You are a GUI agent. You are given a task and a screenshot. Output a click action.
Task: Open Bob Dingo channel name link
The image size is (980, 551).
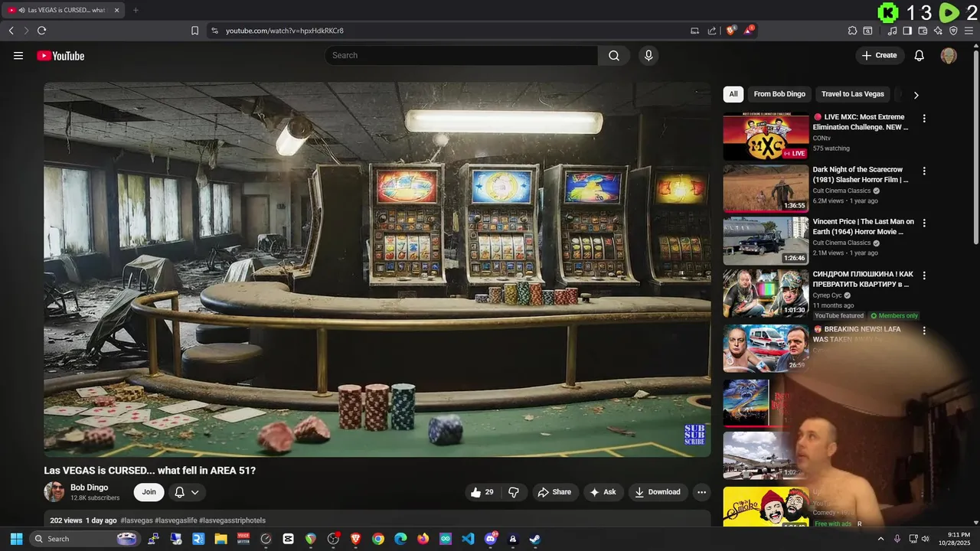point(89,487)
